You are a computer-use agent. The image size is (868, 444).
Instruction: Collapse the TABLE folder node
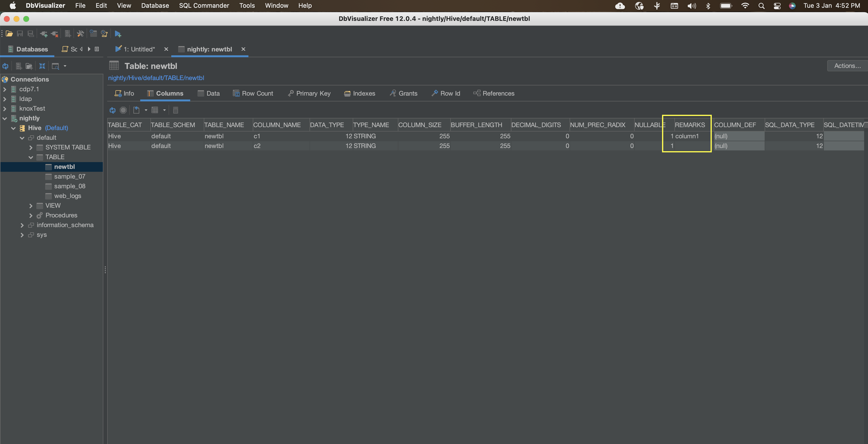[x=31, y=157]
